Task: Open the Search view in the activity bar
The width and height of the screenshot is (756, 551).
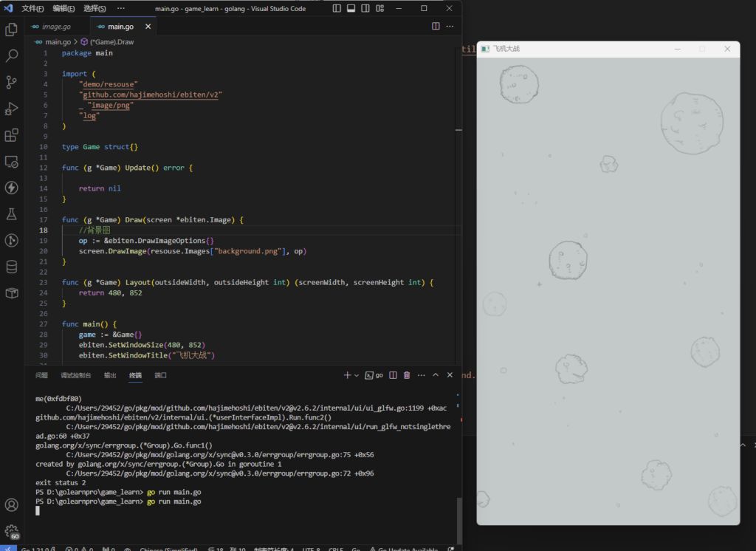Action: pos(12,56)
